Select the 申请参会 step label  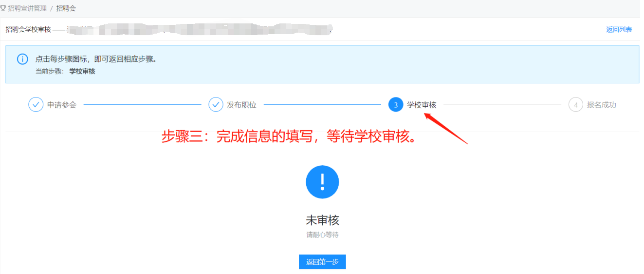pyautogui.click(x=62, y=105)
